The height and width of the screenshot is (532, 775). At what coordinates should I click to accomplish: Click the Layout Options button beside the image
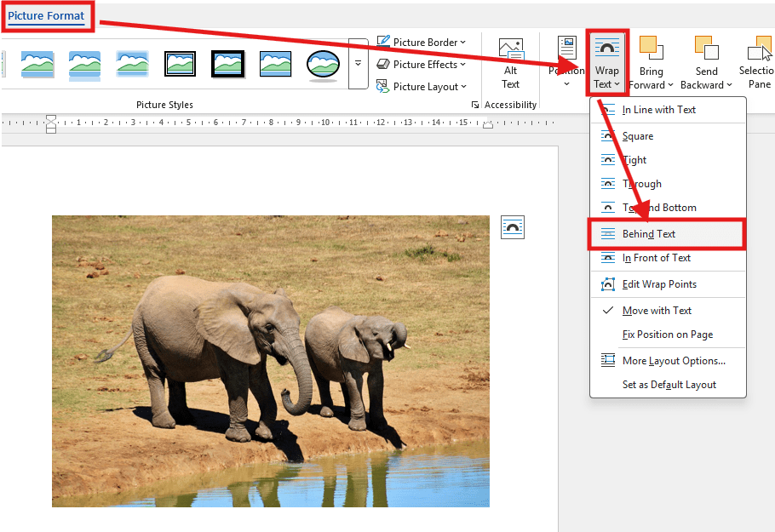[x=512, y=227]
